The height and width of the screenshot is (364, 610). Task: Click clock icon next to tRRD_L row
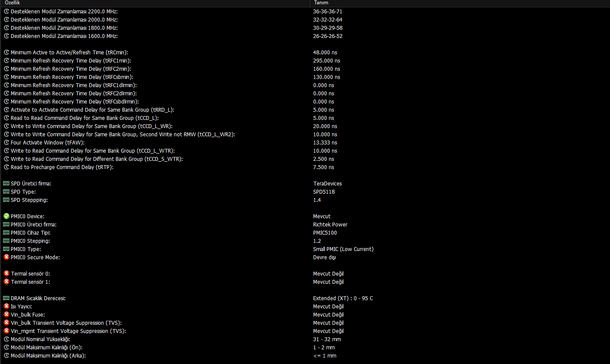pos(6,110)
